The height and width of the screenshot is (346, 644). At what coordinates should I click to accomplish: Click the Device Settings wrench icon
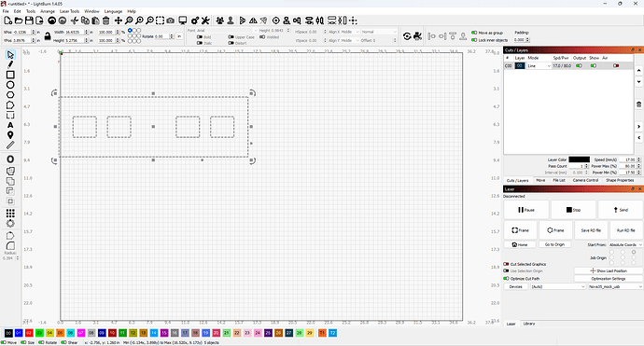coord(205,21)
